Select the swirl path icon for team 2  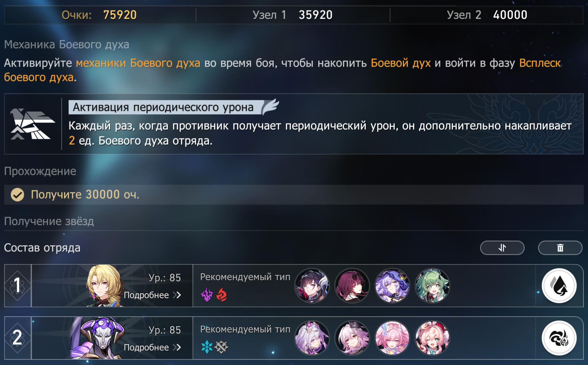pos(559,338)
